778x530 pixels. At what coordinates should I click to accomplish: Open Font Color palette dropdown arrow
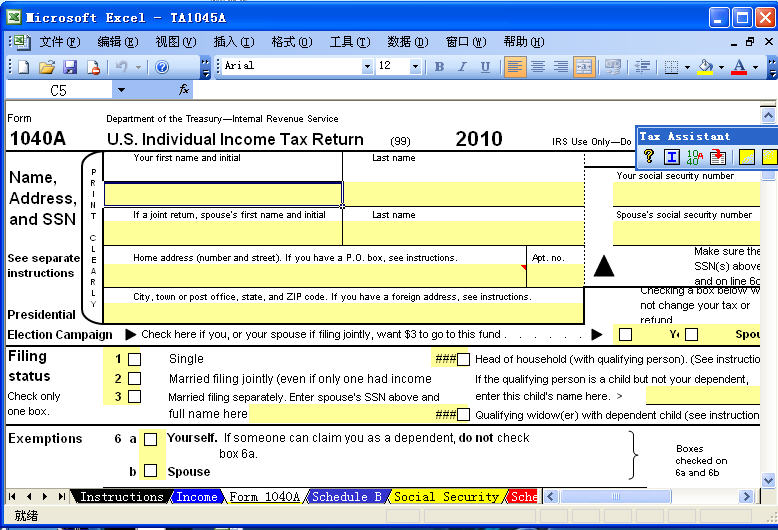(x=755, y=67)
